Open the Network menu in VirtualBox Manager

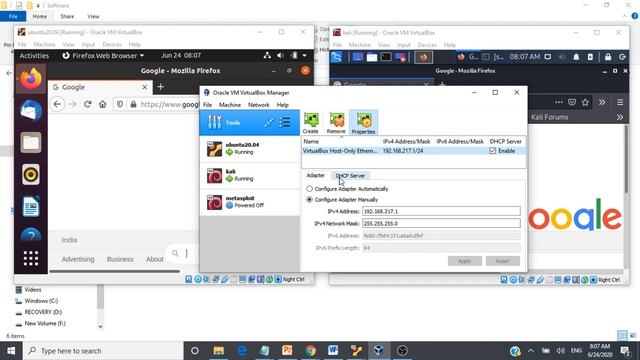pos(259,105)
